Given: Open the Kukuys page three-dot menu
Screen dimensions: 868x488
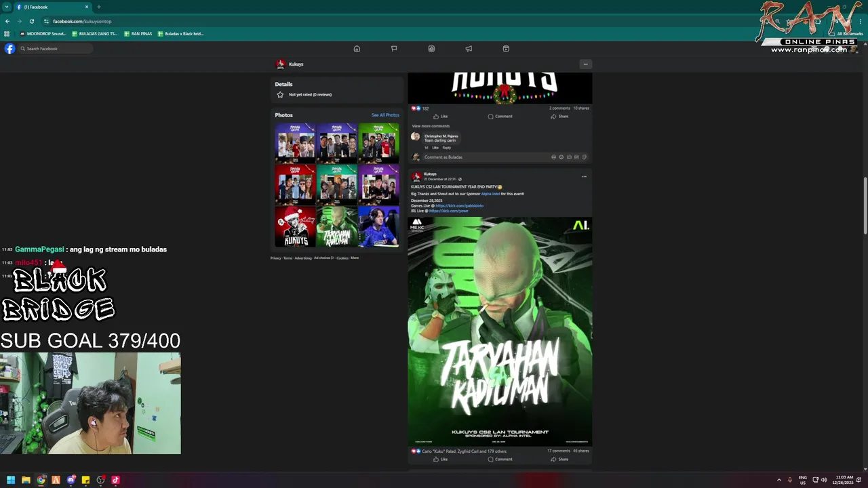Looking at the screenshot, I should click(x=585, y=64).
